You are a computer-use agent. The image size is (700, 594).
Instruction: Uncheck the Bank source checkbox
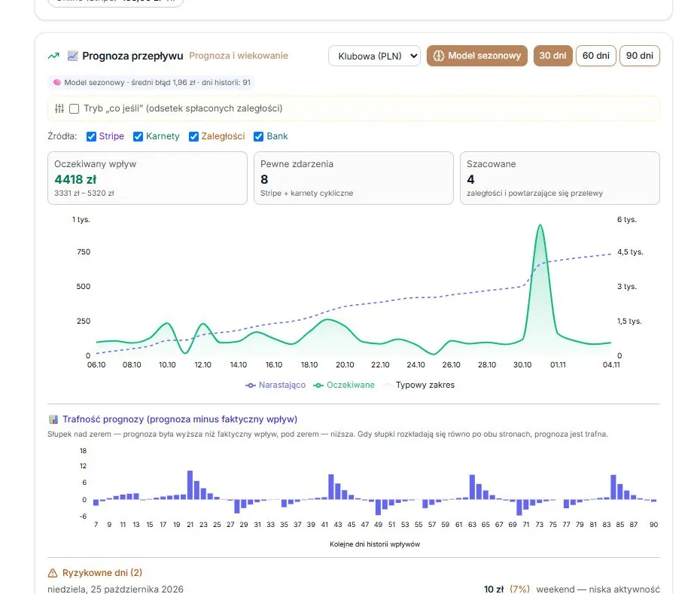click(258, 137)
